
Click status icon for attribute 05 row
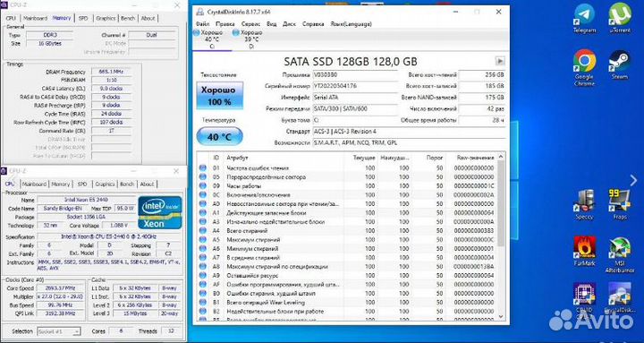(203, 176)
